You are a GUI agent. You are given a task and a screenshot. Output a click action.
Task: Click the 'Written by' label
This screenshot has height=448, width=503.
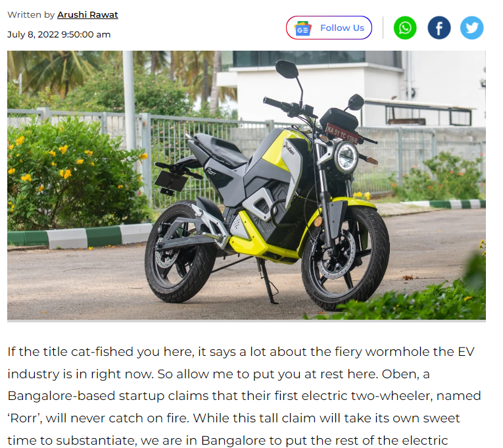coord(31,14)
